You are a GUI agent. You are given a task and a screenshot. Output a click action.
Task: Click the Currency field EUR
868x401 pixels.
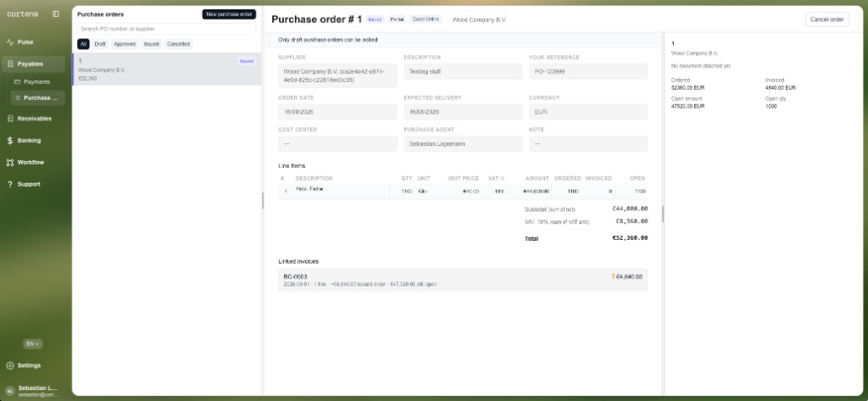point(588,112)
